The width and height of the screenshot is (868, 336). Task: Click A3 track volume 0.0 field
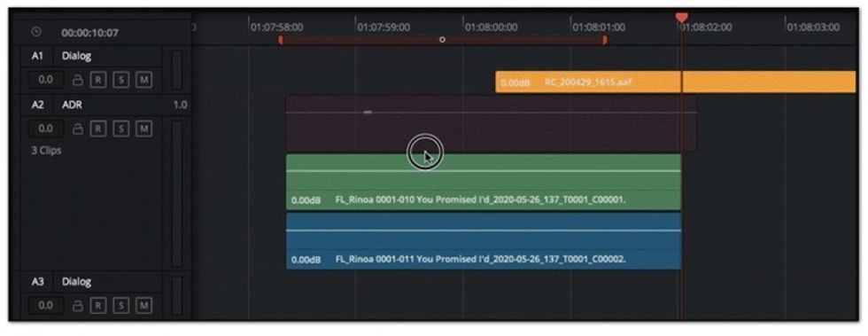tap(45, 306)
